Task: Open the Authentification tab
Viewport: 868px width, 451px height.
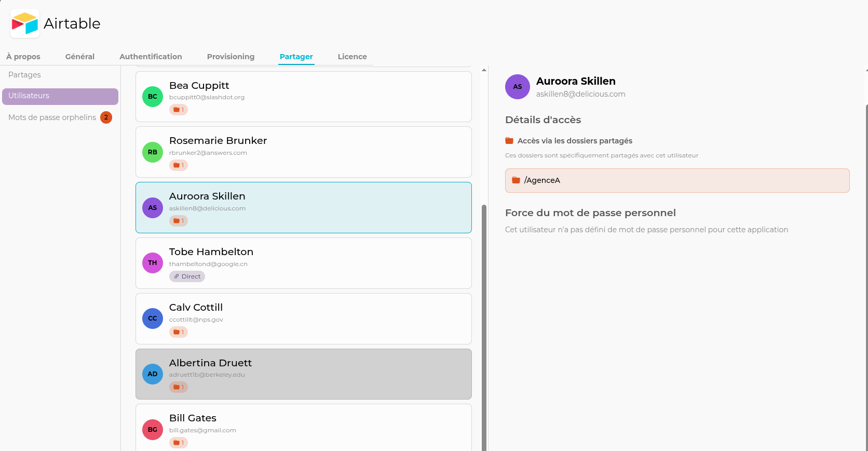Action: [x=151, y=57]
